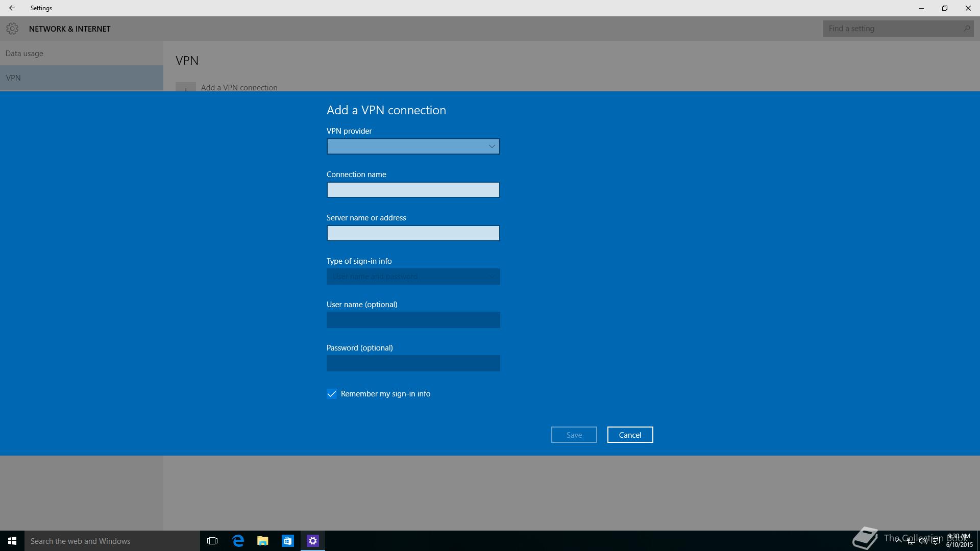This screenshot has width=980, height=551.
Task: Open the Type of sign-in info dropdown
Action: click(x=413, y=277)
